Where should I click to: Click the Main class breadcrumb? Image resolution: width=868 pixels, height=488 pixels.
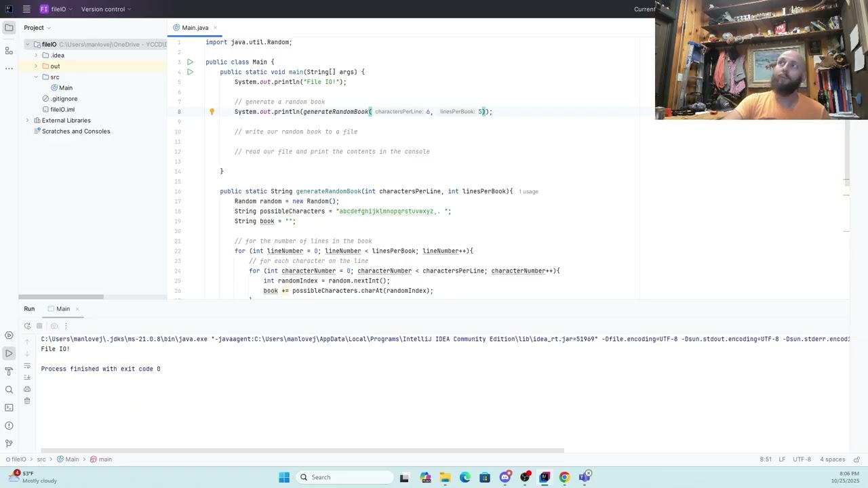(x=68, y=460)
